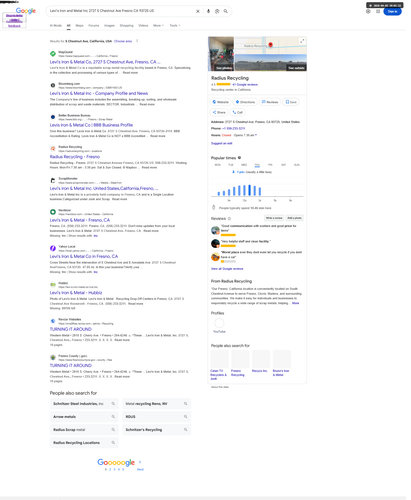The height and width of the screenshot is (500, 411).
Task: Click the Share button
Action: (219, 112)
